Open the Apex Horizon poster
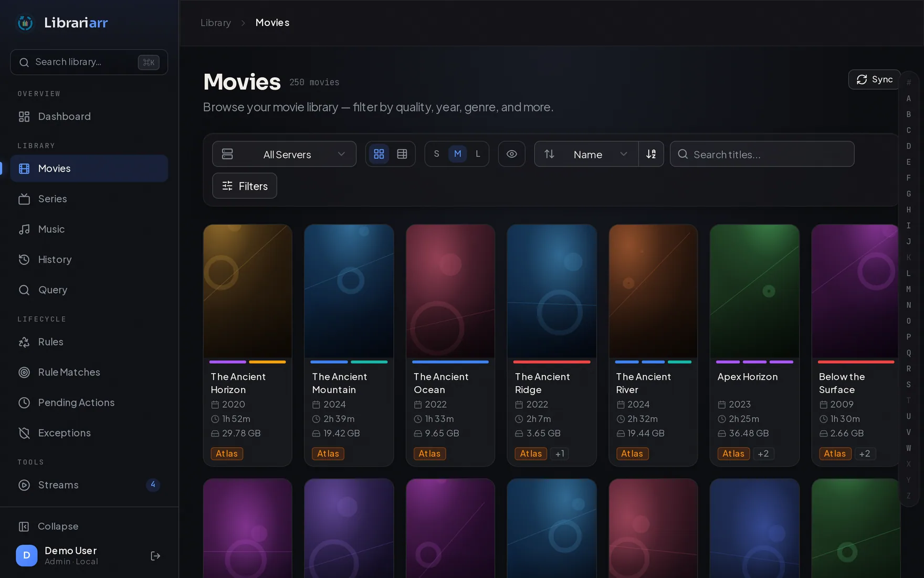Screen dimensions: 924x578 (754, 291)
